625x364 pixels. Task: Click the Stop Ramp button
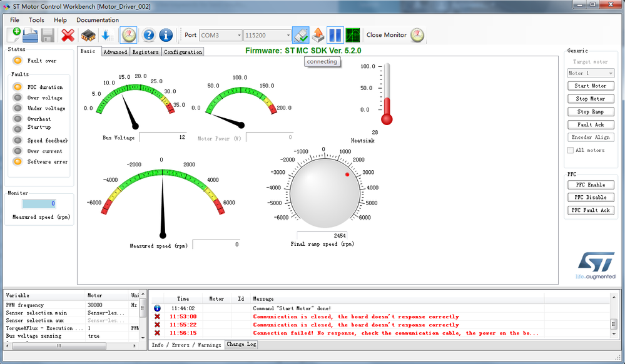pos(591,111)
